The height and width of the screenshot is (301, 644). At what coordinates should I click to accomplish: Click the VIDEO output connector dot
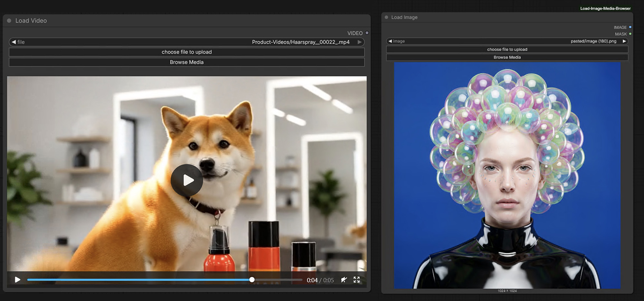pos(367,33)
